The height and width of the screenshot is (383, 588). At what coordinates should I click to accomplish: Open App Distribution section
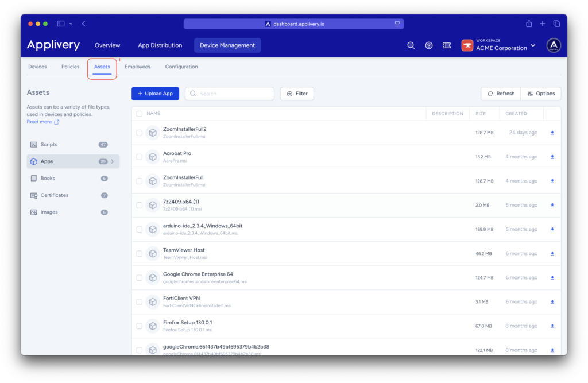[160, 45]
